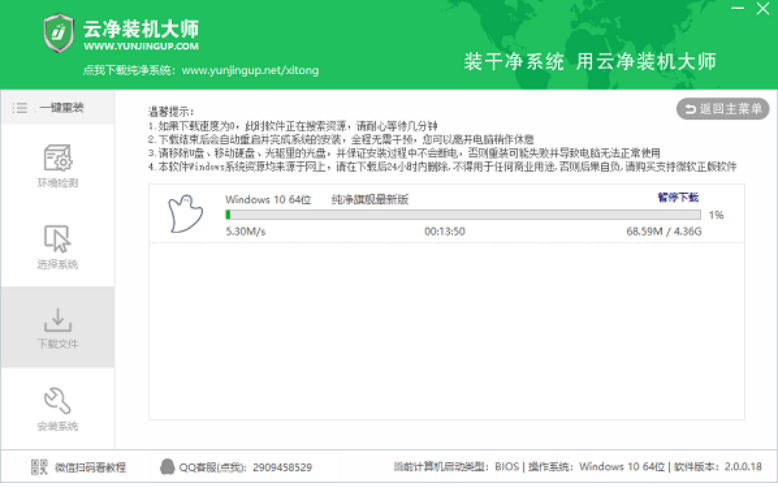Click the 软件版本: 2.0.0.18 status text
Screen dimensions: 778x487
coord(717,467)
